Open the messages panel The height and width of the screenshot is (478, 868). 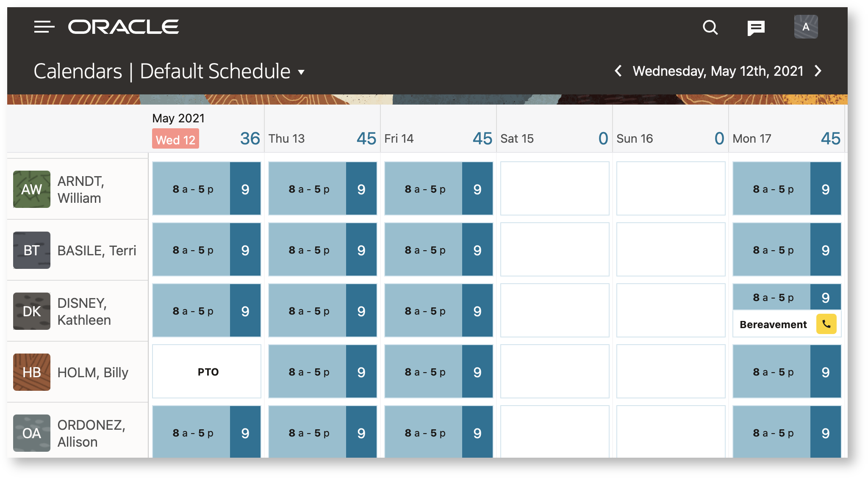pos(756,27)
